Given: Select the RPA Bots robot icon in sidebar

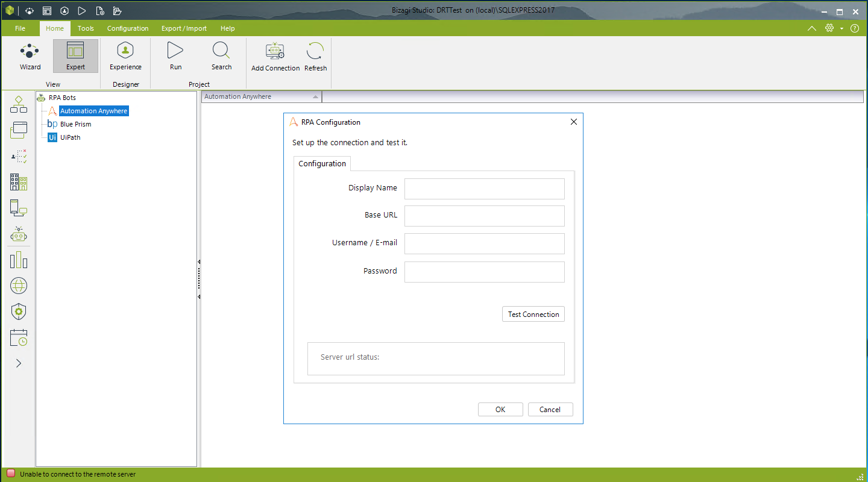Looking at the screenshot, I should [x=19, y=234].
